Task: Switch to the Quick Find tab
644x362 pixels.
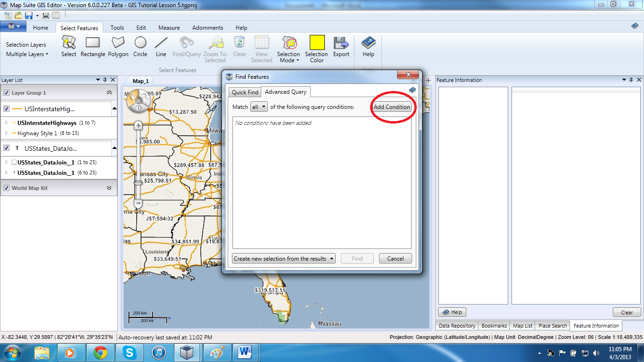Action: point(245,92)
